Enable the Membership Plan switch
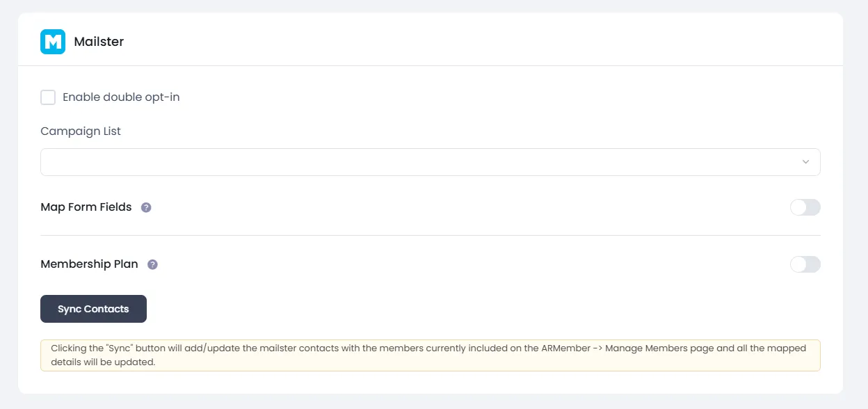 coord(805,264)
